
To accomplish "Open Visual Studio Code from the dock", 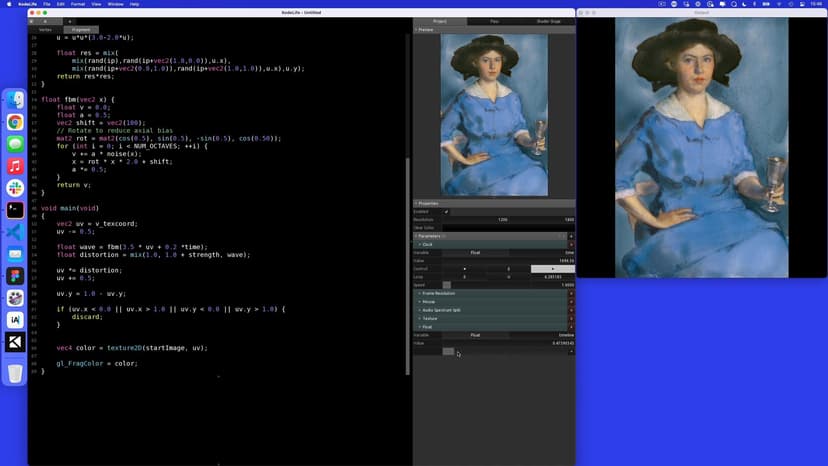I will 15,232.
